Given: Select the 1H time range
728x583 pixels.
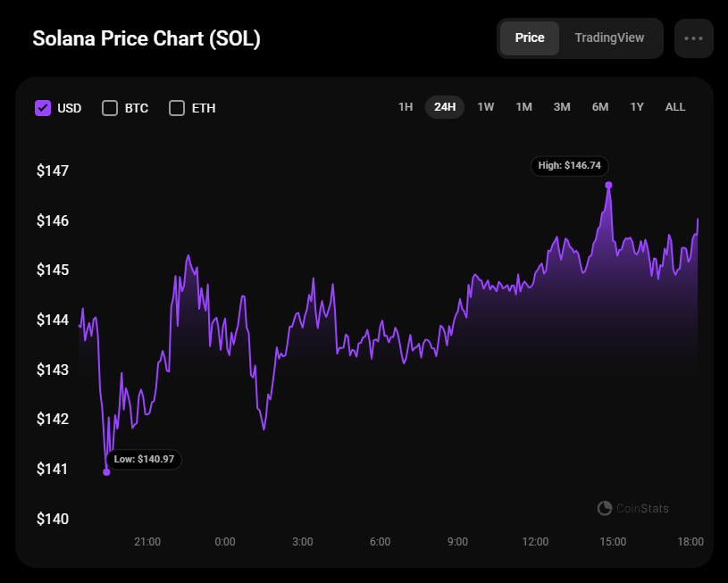Looking at the screenshot, I should click(x=406, y=107).
